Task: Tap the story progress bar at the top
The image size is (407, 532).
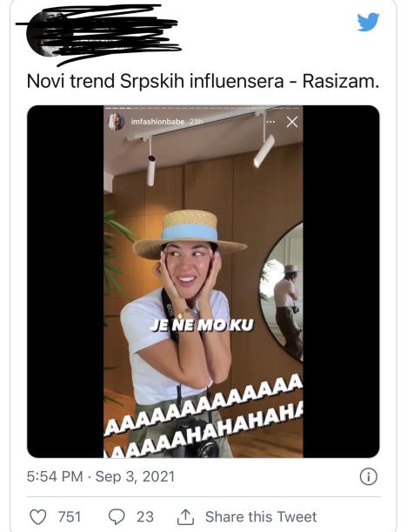Action: (x=203, y=108)
